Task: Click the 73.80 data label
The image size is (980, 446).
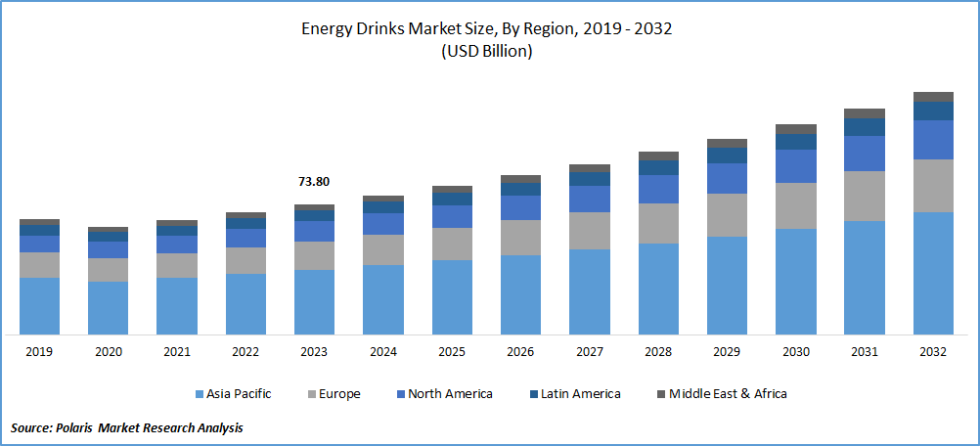Action: point(314,182)
